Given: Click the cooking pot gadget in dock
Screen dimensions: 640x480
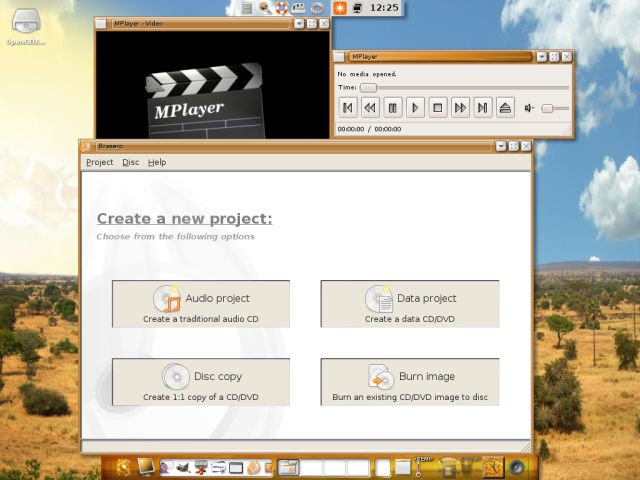Looking at the screenshot, I should (x=448, y=467).
